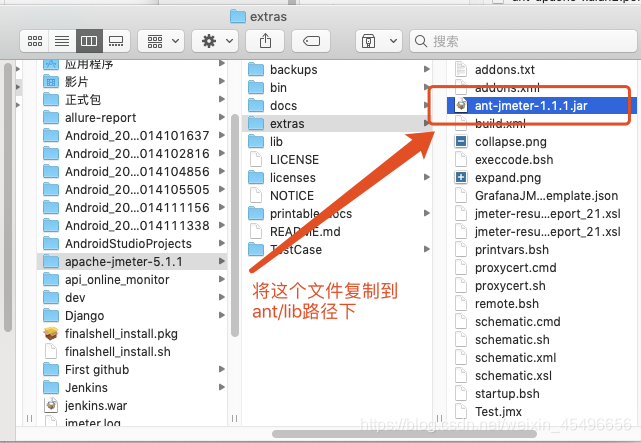641x443 pixels.
Task: Expand the backups folder arrow
Action: pyautogui.click(x=426, y=69)
